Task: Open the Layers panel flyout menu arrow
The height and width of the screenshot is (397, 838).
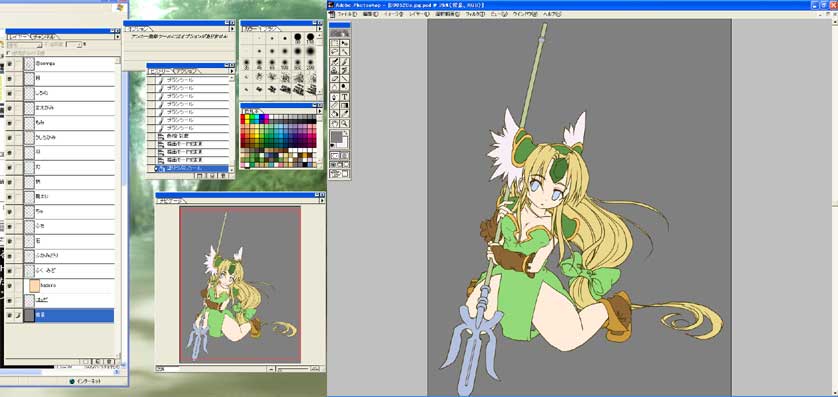Action: coord(118,36)
